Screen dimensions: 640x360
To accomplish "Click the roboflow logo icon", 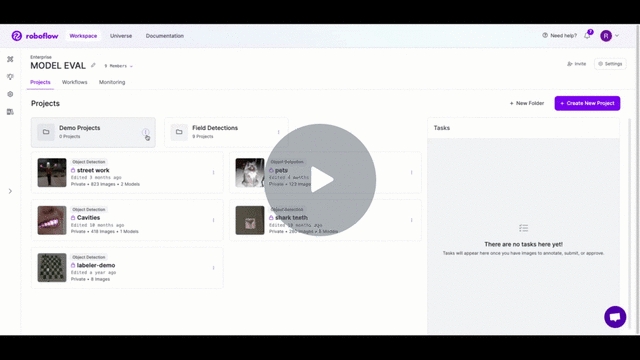I will [17, 36].
